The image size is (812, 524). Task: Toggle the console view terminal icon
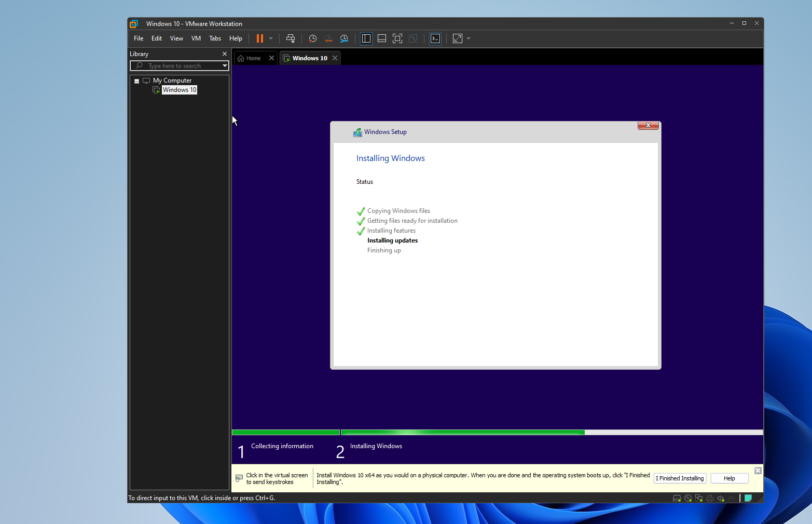pos(435,38)
